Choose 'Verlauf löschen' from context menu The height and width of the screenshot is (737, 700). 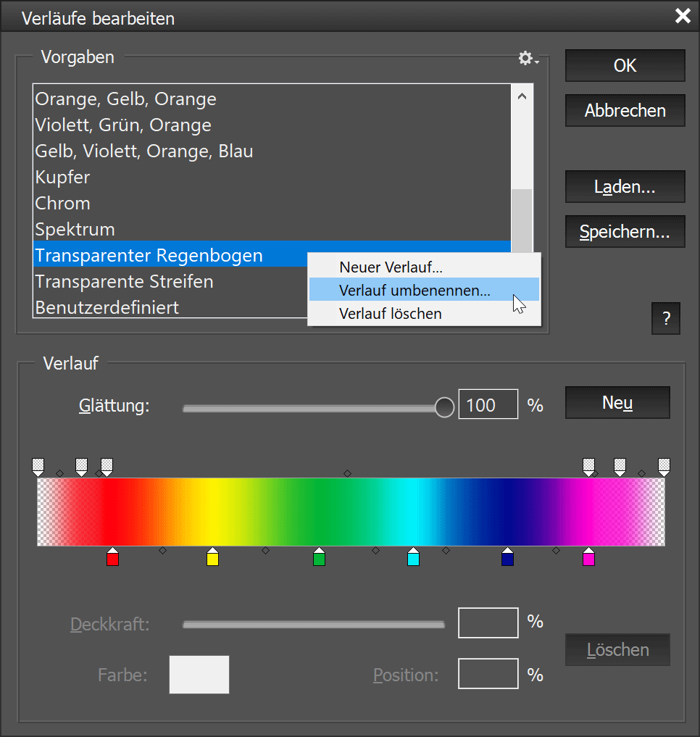click(391, 314)
